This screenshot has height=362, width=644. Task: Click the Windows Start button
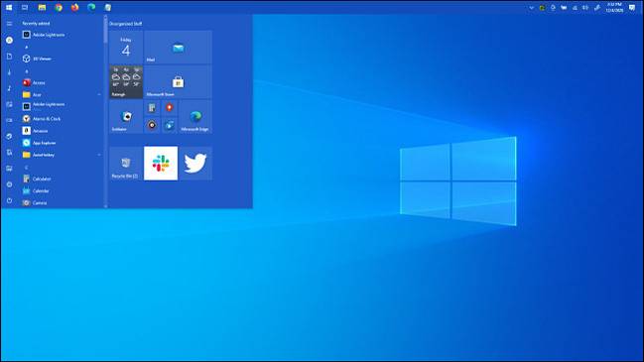tap(9, 7)
